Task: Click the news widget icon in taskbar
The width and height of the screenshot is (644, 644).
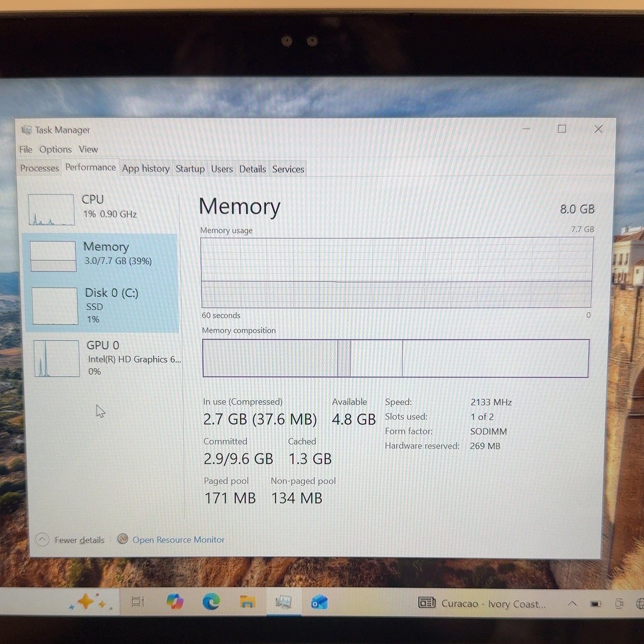Action: coord(427,603)
